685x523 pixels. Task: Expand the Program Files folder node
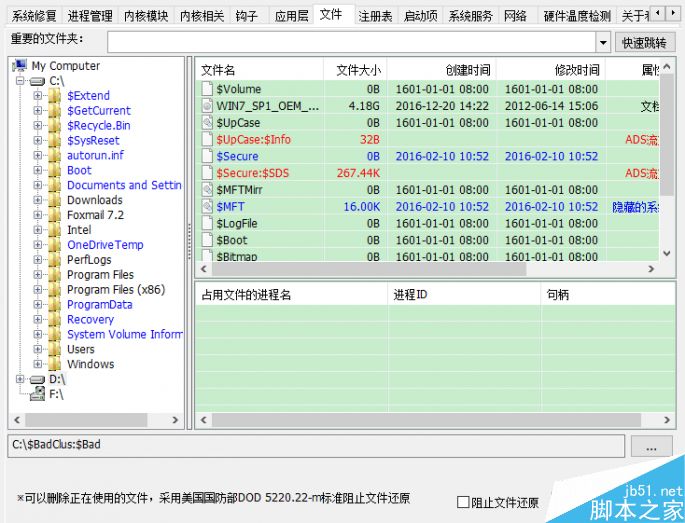click(38, 274)
